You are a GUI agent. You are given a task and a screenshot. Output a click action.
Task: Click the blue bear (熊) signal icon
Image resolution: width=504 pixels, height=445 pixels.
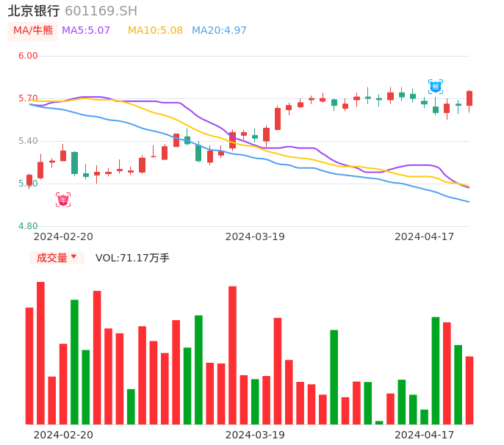click(x=436, y=87)
